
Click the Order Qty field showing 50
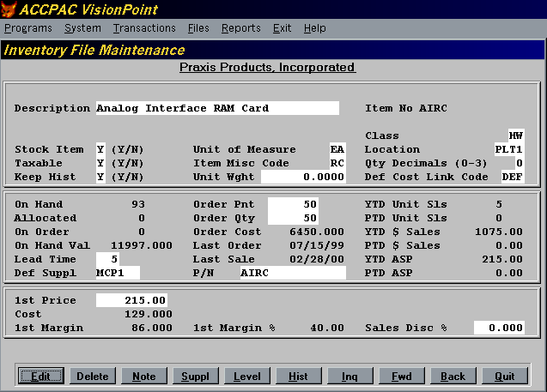click(x=293, y=218)
